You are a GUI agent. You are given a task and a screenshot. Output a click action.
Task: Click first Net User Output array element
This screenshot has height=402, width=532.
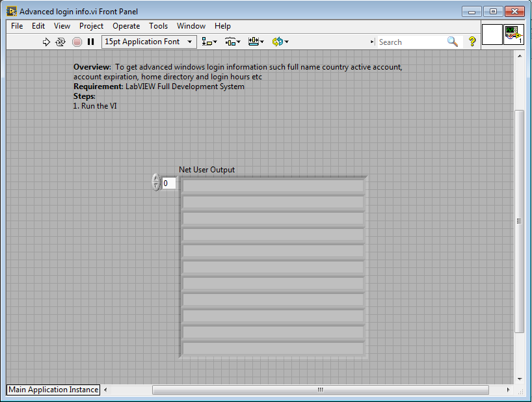[273, 186]
